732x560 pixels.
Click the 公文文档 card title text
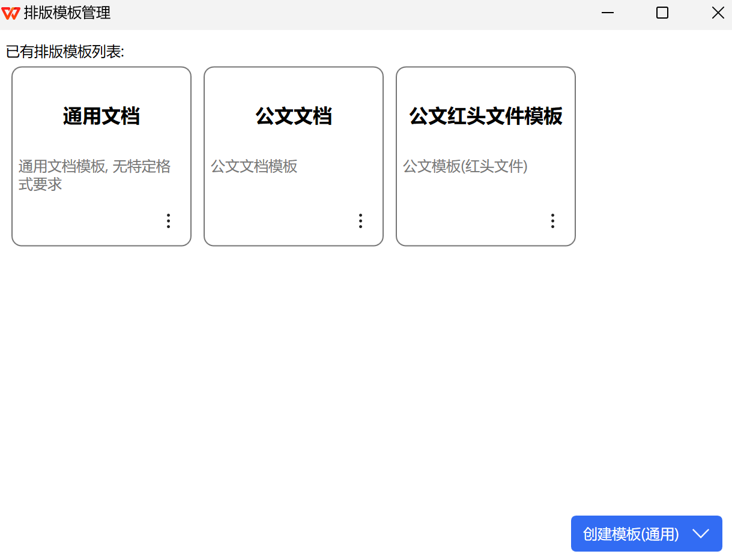[x=293, y=116]
